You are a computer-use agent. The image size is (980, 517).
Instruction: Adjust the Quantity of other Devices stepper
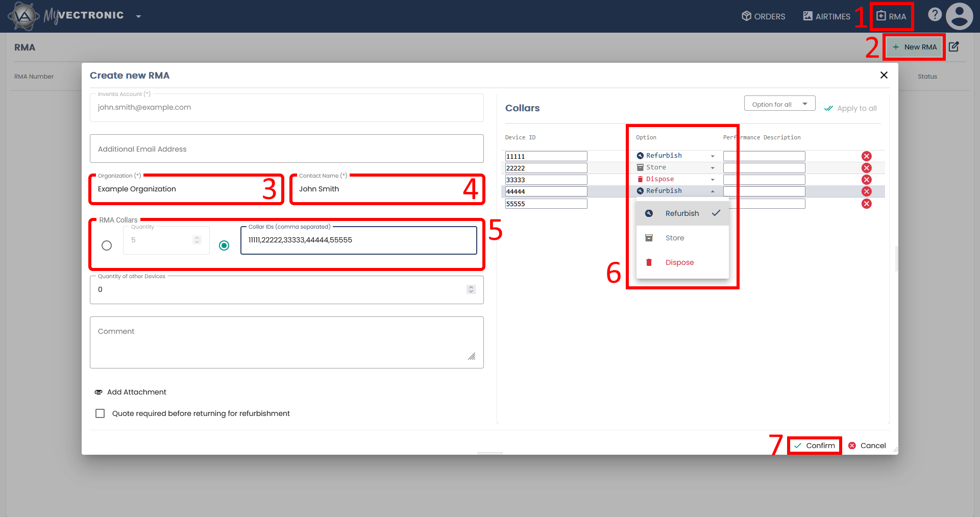(471, 289)
